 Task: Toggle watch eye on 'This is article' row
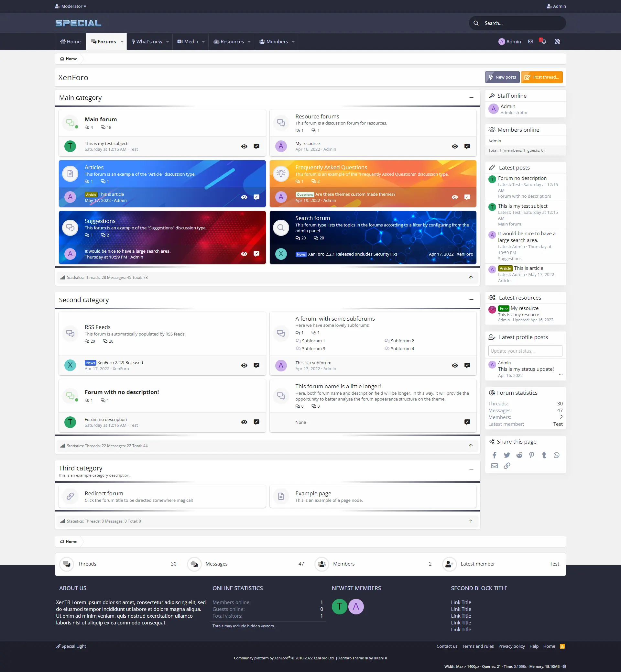point(244,197)
